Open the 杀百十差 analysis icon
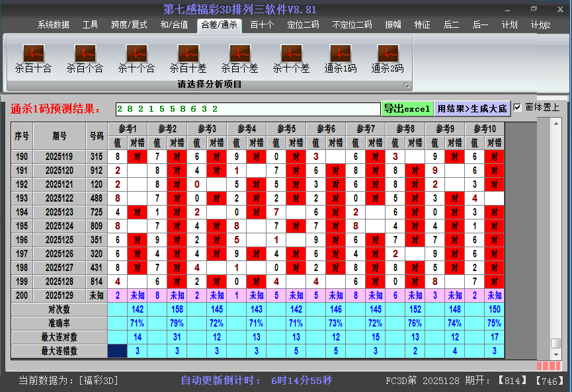The height and width of the screenshot is (392, 572). [188, 58]
